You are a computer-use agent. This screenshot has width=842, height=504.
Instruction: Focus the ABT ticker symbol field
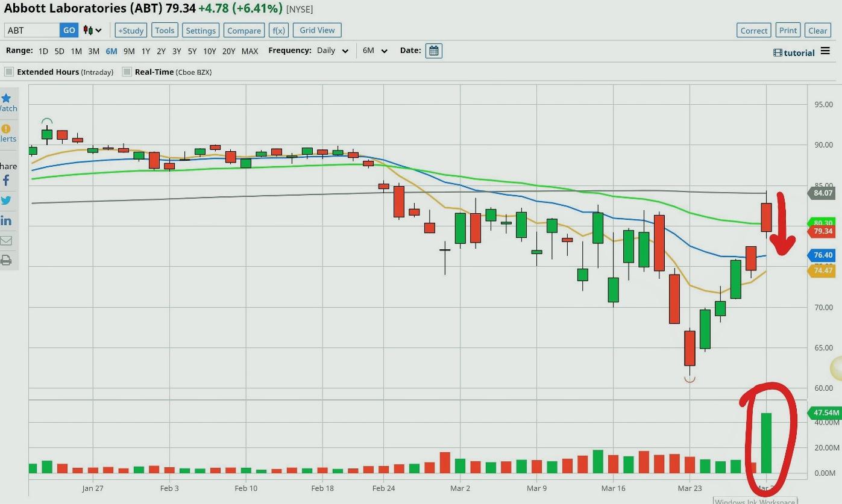[x=32, y=30]
